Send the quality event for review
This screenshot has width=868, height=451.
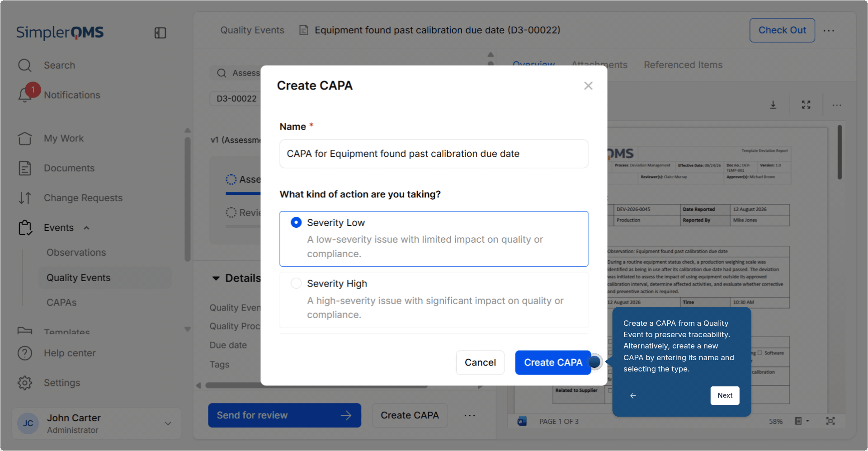point(284,415)
